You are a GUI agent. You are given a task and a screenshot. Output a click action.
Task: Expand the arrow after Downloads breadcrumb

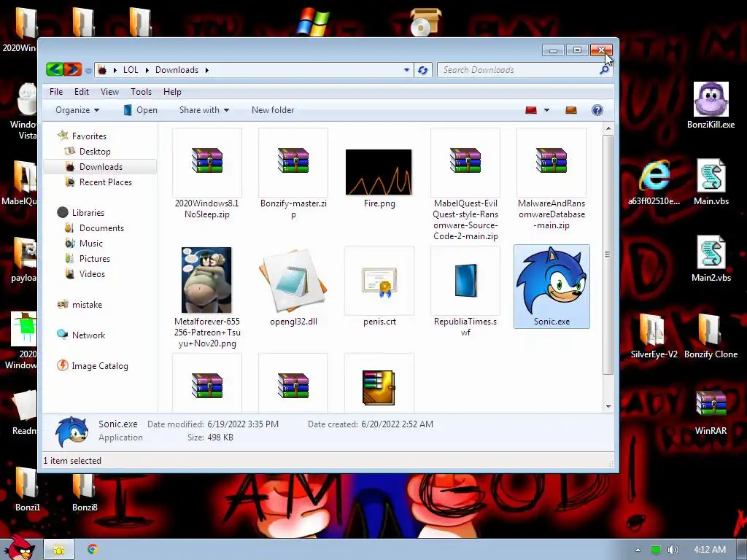(x=206, y=70)
